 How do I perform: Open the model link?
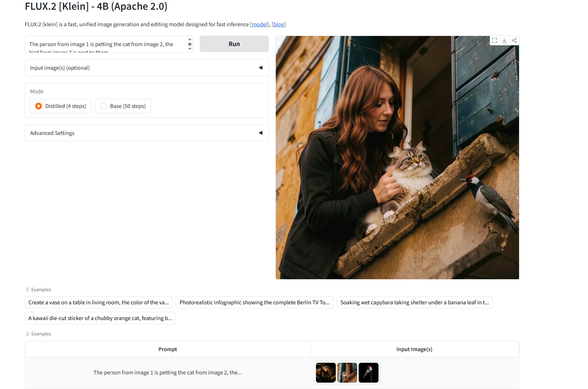pos(260,24)
